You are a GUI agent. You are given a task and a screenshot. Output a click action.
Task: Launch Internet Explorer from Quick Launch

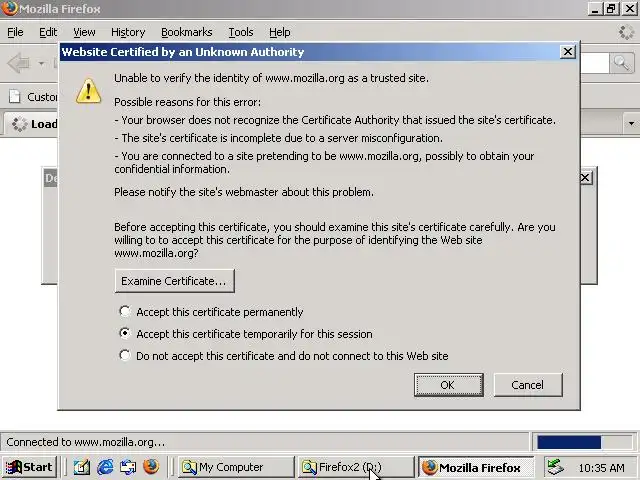[105, 467]
